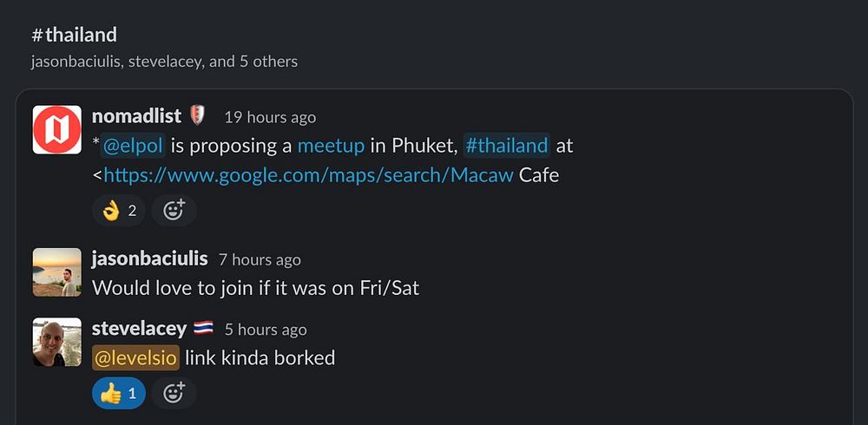
Task: Open the Google Maps Macaw link
Action: [308, 175]
